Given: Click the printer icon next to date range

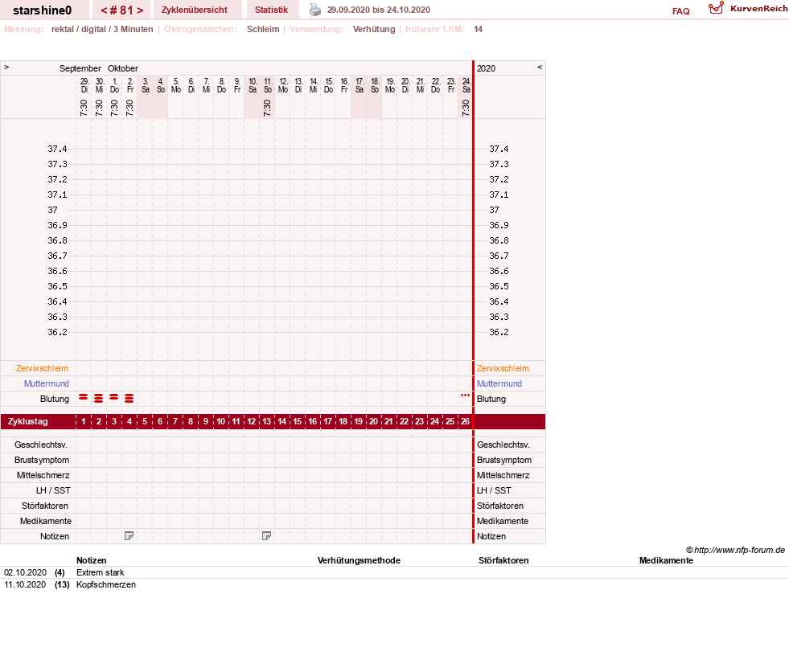Looking at the screenshot, I should (315, 10).
